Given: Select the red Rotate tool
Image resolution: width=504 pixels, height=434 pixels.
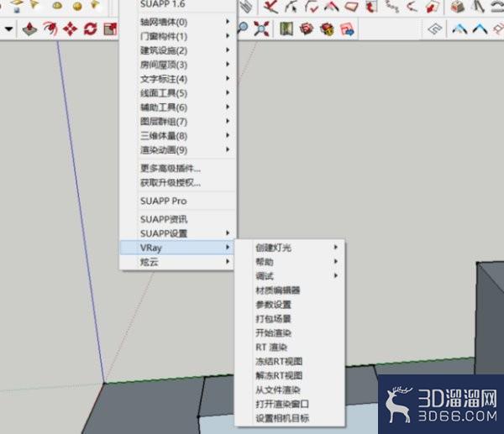Looking at the screenshot, I should [91, 29].
